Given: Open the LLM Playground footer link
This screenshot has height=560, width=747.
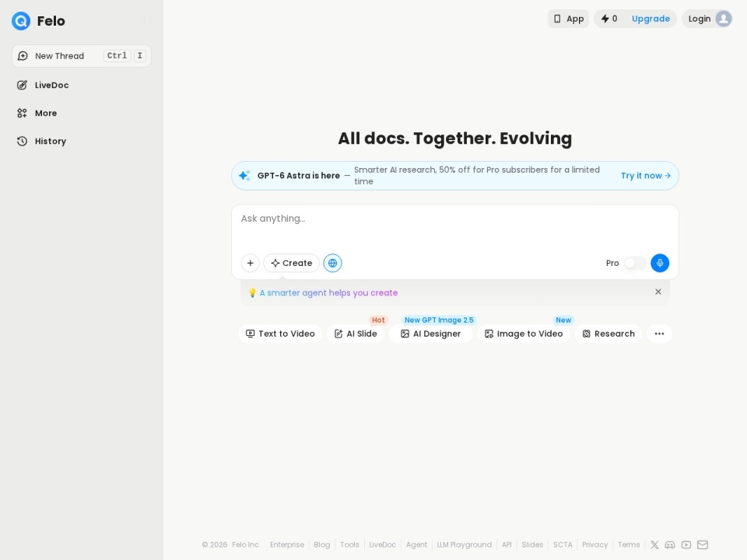Looking at the screenshot, I should 464,544.
